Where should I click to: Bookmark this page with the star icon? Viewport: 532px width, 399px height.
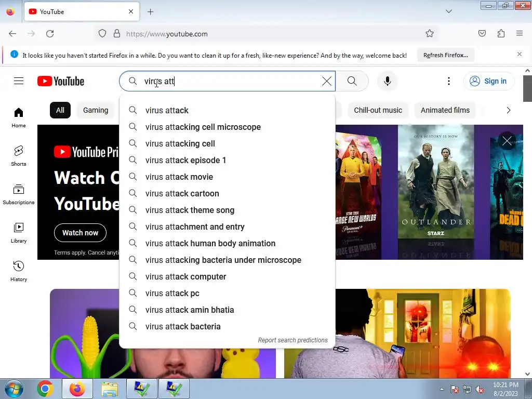(x=430, y=34)
